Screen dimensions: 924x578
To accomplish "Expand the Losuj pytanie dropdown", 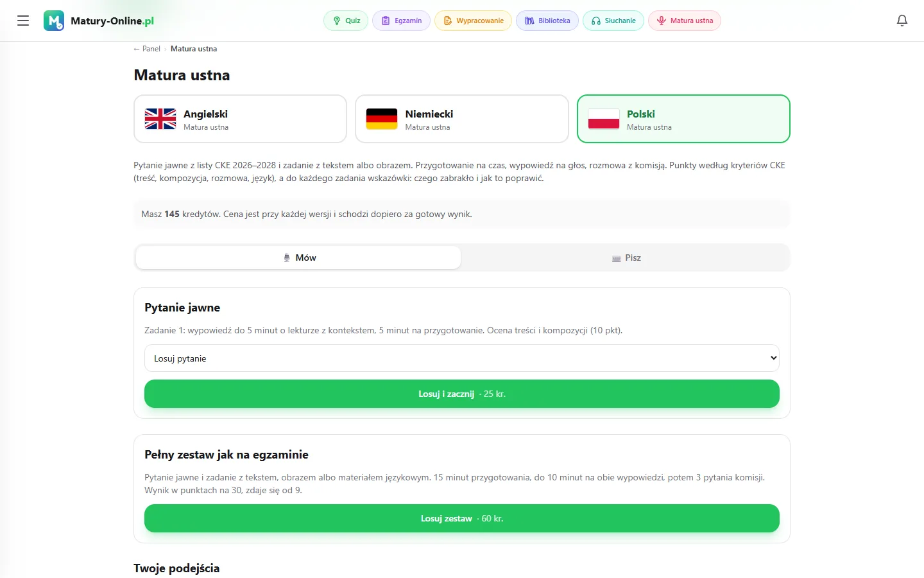I will (x=462, y=358).
